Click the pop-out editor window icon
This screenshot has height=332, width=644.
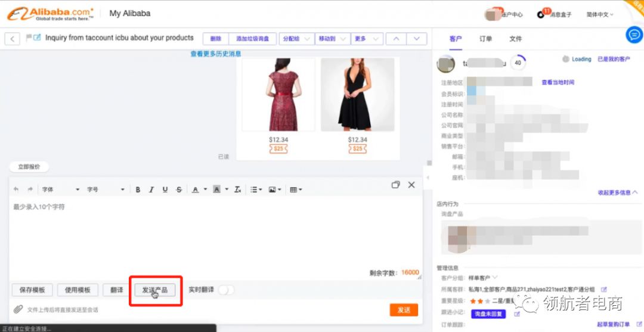[x=395, y=185]
